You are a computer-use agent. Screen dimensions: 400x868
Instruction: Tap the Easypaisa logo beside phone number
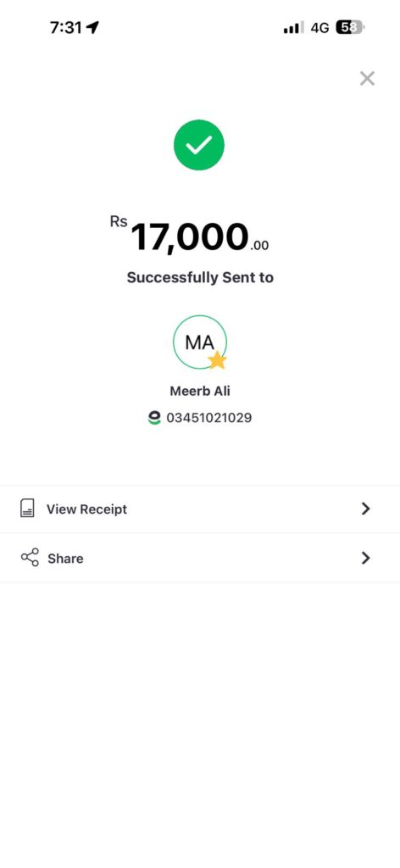coord(154,418)
